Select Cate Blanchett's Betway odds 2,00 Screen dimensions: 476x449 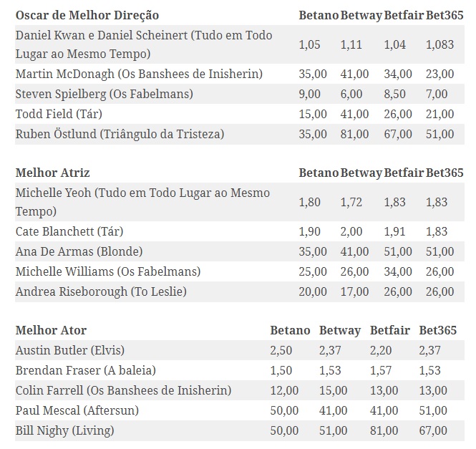pos(351,231)
